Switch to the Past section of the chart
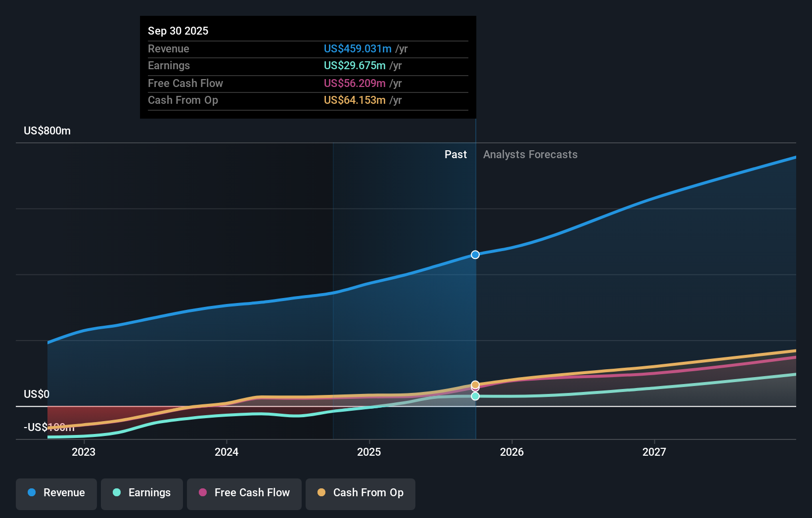812x518 pixels. (455, 154)
